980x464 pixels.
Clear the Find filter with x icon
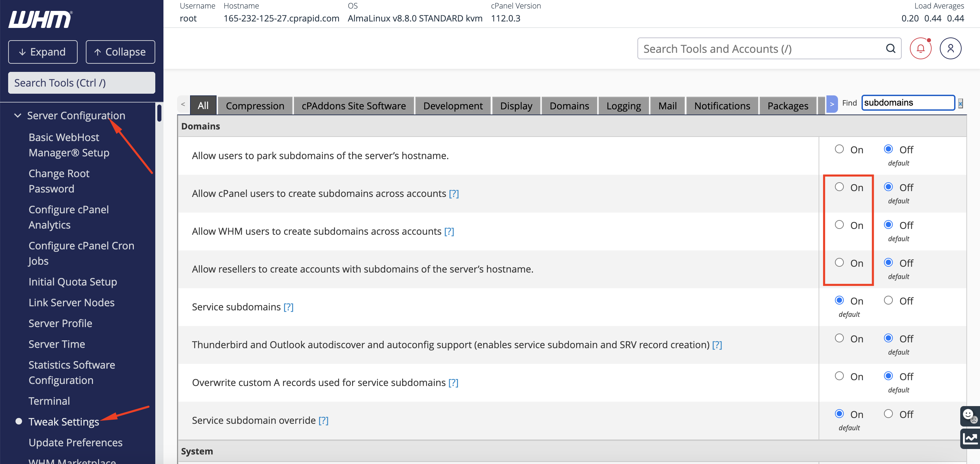point(960,103)
